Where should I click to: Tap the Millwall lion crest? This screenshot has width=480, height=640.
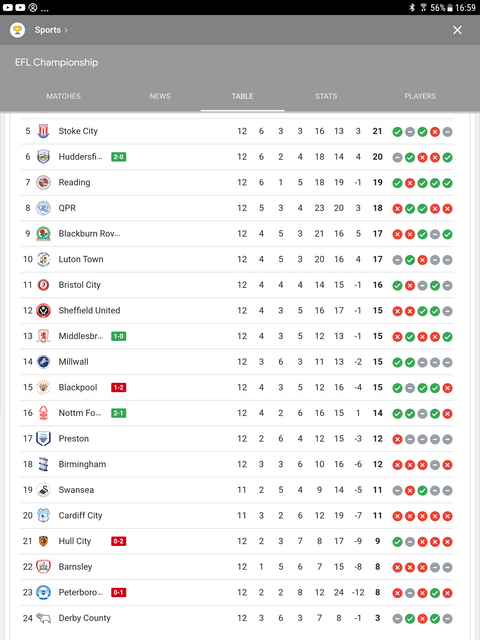(43, 362)
